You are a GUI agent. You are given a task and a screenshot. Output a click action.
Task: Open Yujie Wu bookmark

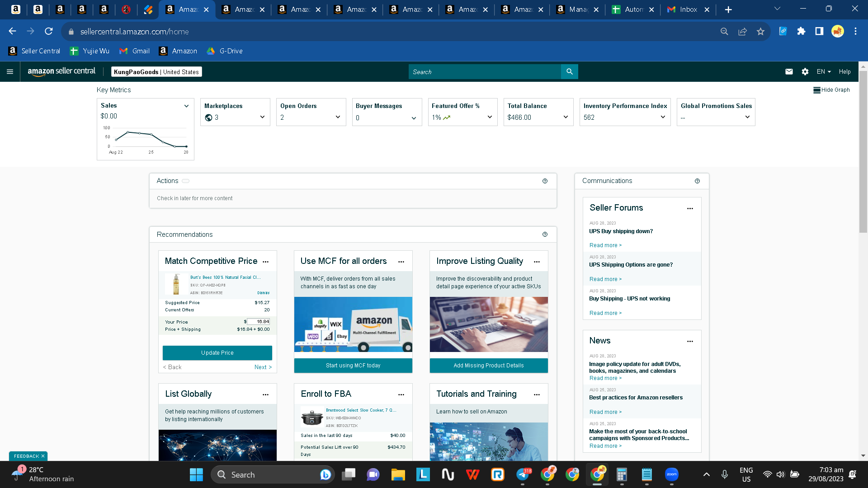tap(90, 51)
